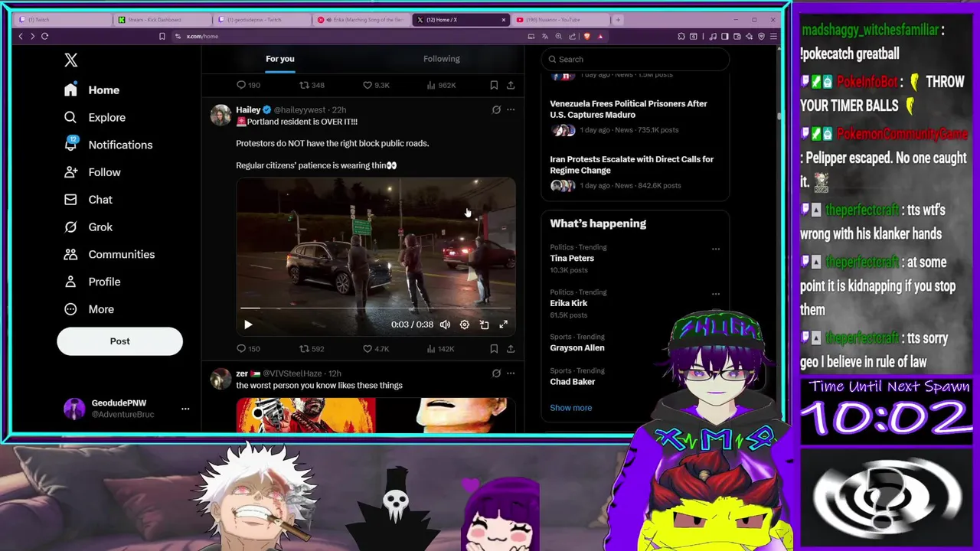The image size is (980, 551).
Task: Like the top post with 9.3K likes
Action: [x=376, y=85]
